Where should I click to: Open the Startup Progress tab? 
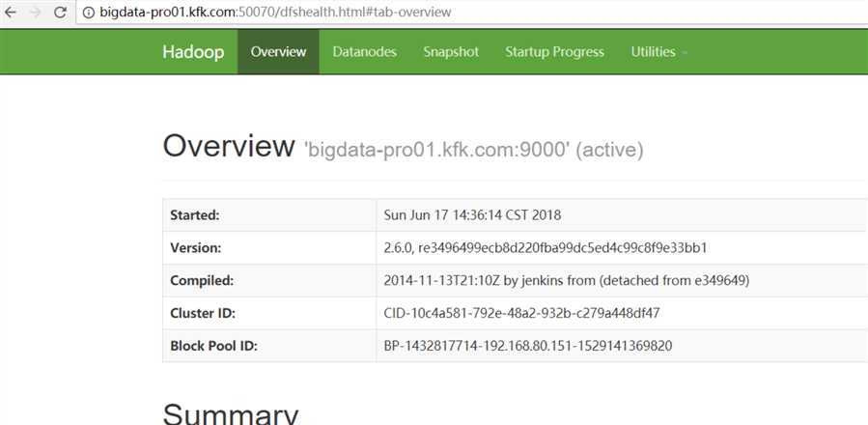554,51
